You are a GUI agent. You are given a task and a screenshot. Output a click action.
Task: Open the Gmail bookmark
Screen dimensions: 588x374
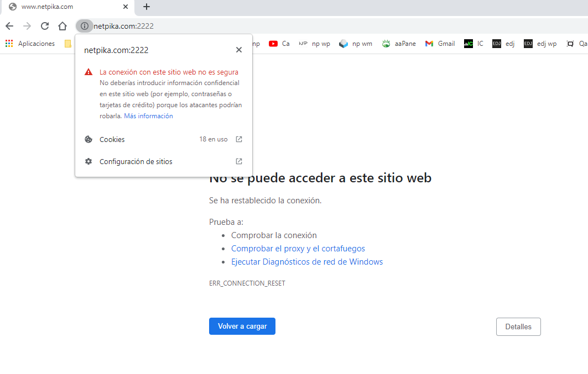pos(440,44)
